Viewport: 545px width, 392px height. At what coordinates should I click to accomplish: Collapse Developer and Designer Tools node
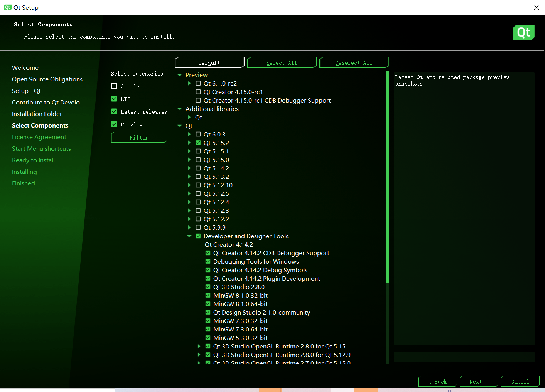189,236
